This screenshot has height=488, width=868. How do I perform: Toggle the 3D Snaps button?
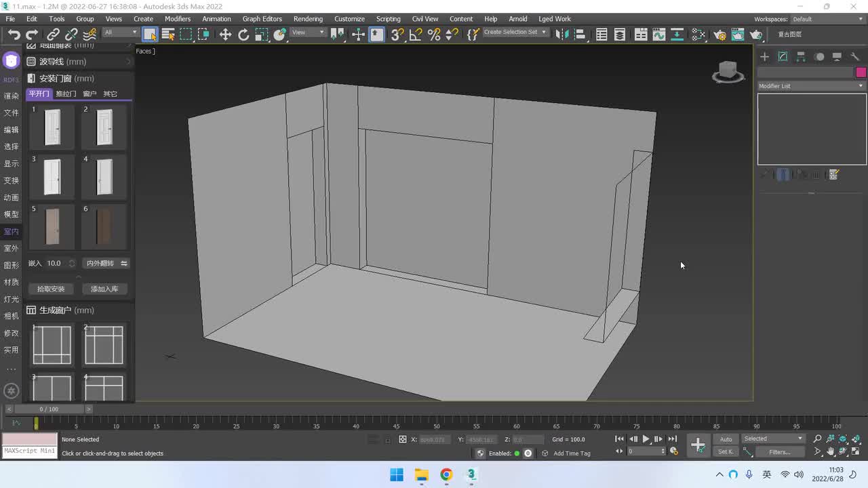[397, 35]
